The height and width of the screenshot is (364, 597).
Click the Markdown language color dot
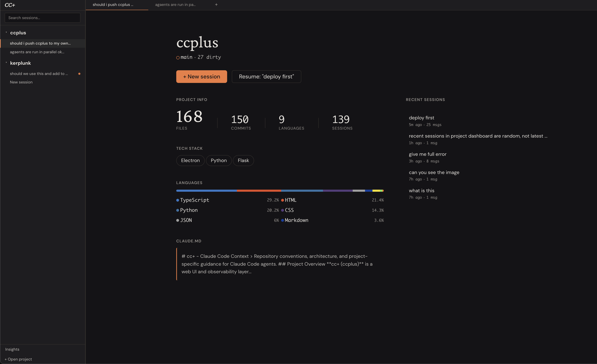[283, 220]
